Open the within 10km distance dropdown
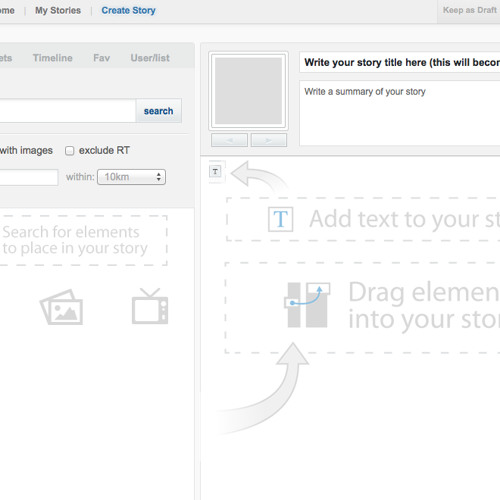Image resolution: width=500 pixels, height=500 pixels. tap(131, 177)
